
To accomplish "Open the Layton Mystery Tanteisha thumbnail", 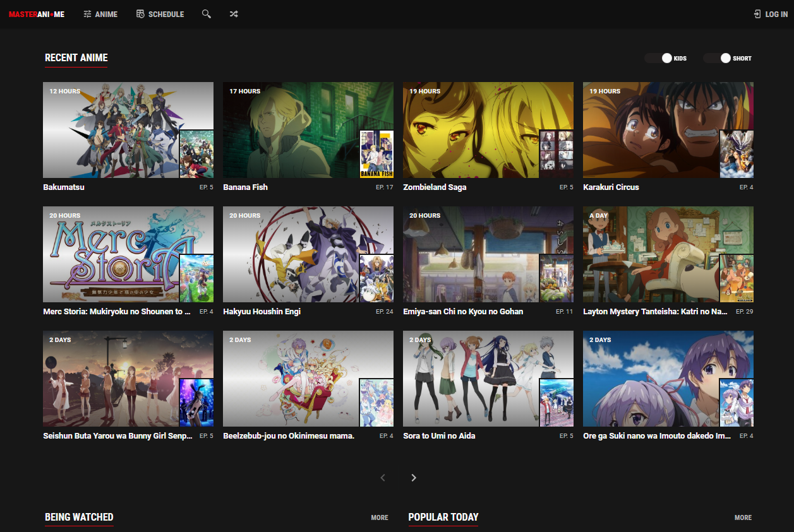I will tap(668, 254).
